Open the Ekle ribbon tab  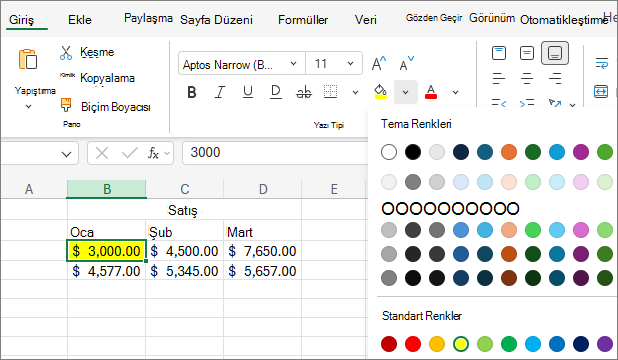[80, 20]
